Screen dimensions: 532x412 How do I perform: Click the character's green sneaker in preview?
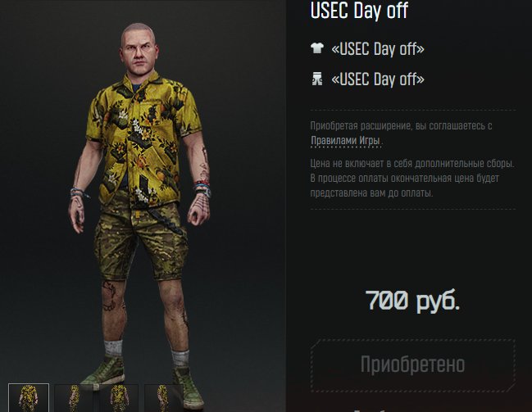(105, 373)
